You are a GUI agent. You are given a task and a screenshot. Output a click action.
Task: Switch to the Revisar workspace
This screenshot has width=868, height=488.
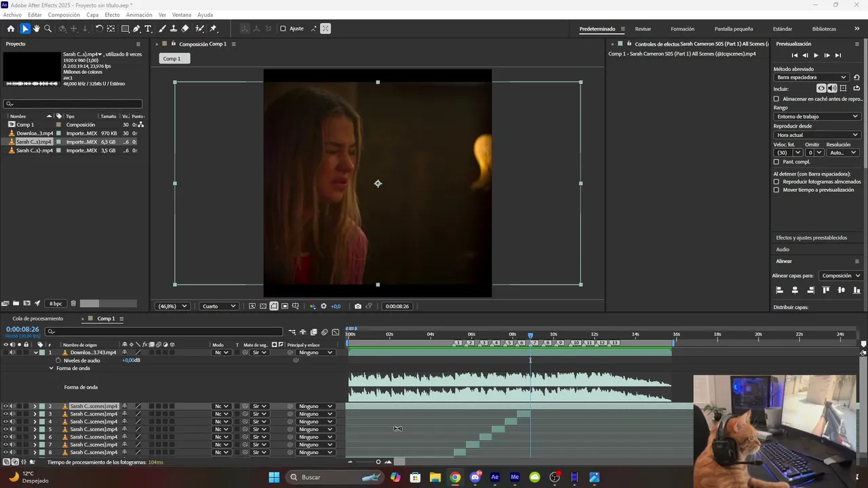643,29
